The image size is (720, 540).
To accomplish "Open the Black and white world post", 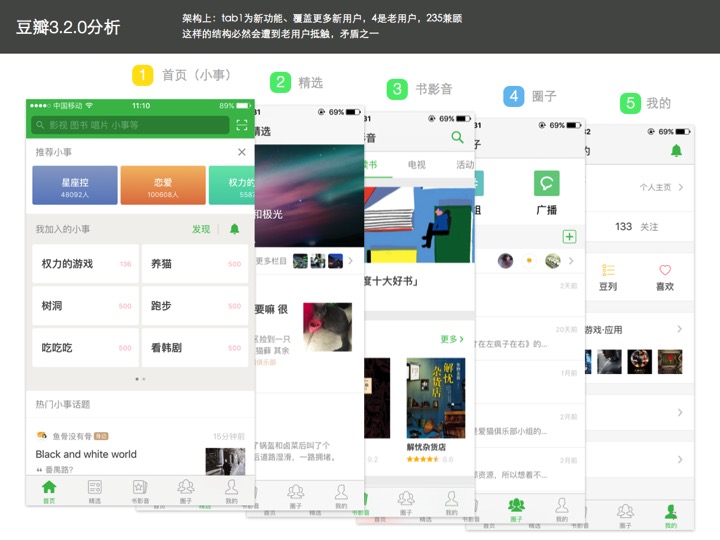I will (x=86, y=454).
